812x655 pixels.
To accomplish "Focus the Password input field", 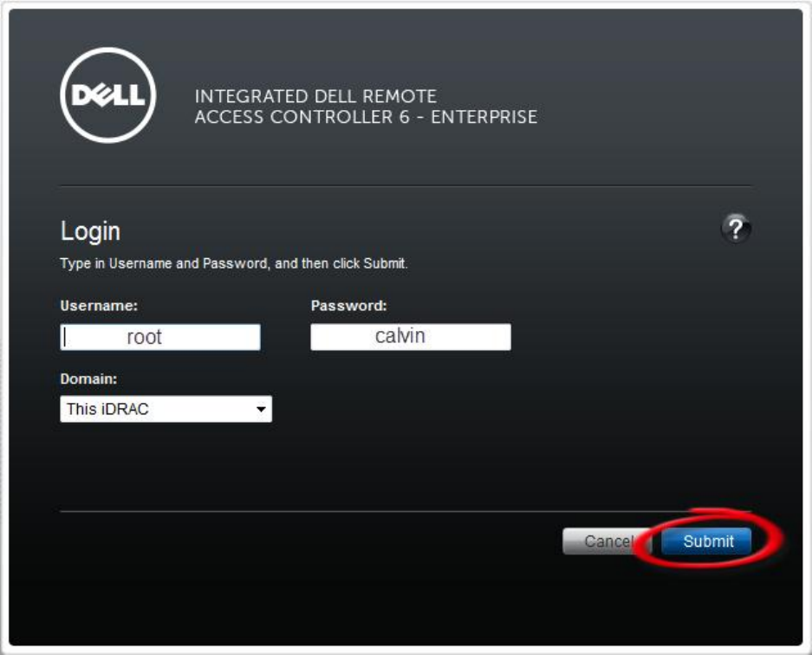I will pos(410,337).
